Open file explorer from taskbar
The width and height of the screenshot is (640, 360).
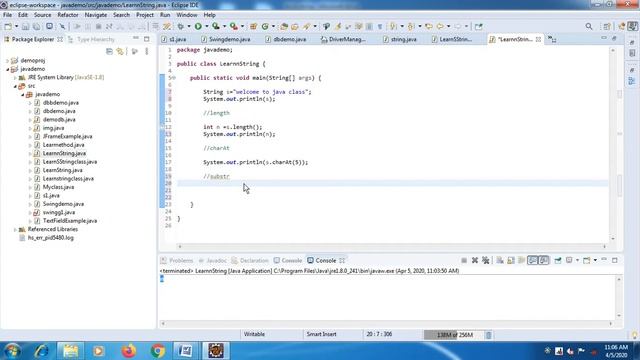click(x=70, y=351)
